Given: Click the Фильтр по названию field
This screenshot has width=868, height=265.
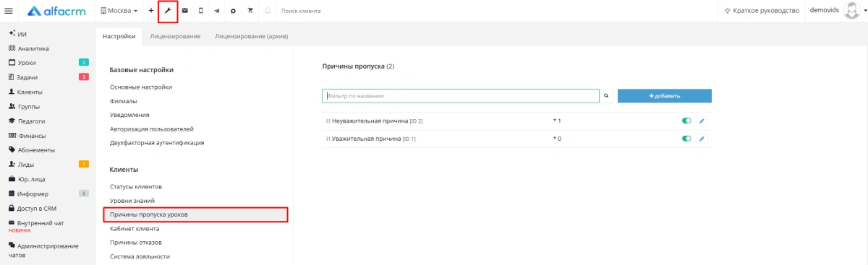Looking at the screenshot, I should (461, 95).
